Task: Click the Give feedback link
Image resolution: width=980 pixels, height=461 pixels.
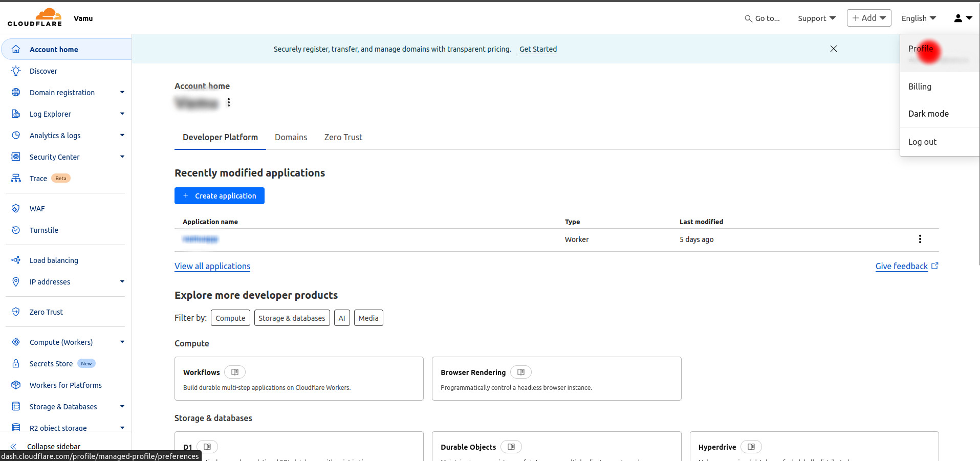Action: [x=906, y=266]
